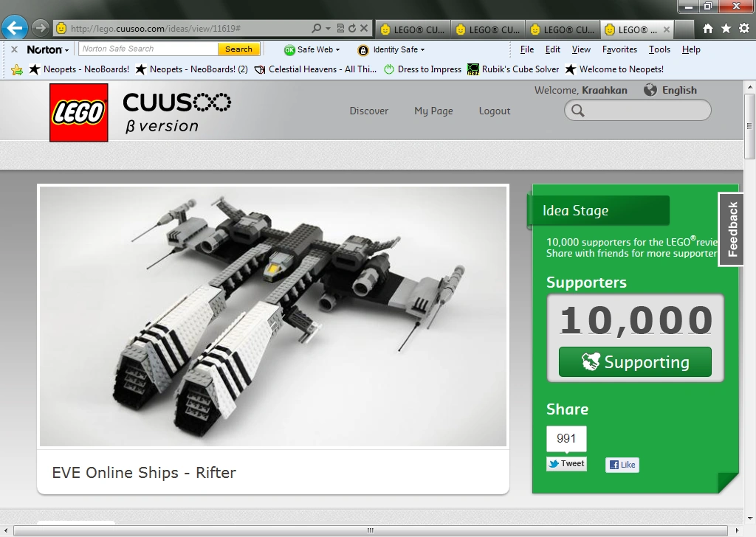The image size is (756, 537).
Task: Click the green Supporting button
Action: click(634, 362)
